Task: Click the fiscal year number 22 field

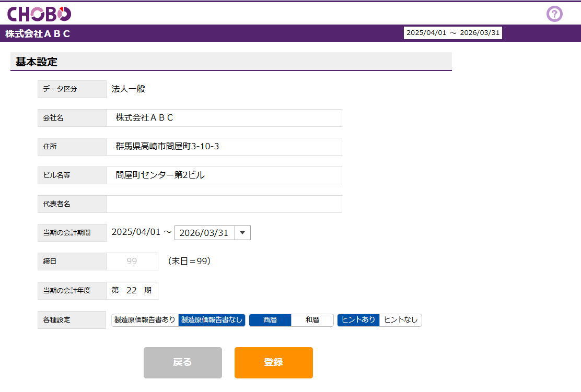Action: click(x=132, y=291)
